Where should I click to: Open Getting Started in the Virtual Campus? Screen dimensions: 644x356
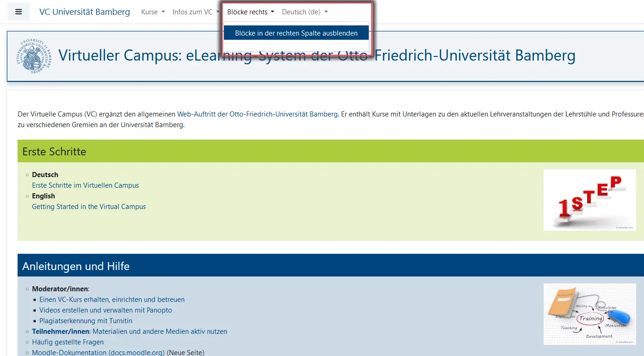point(89,207)
